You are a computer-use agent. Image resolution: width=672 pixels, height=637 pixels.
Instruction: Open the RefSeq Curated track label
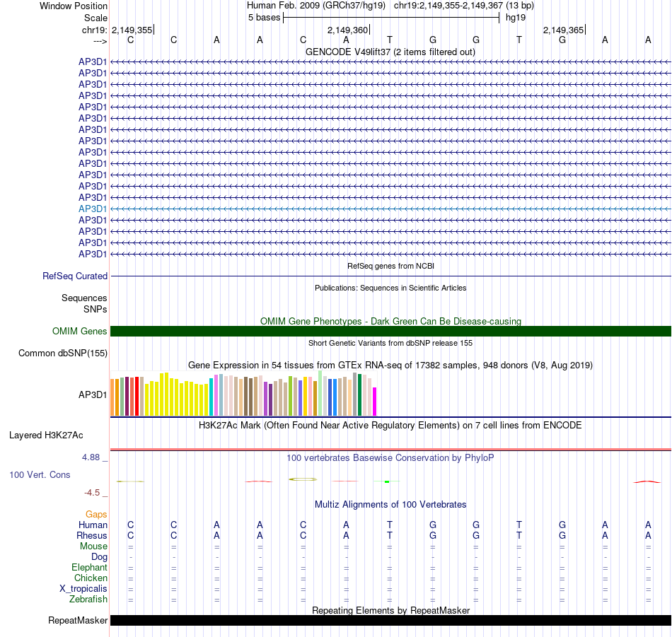coord(75,276)
